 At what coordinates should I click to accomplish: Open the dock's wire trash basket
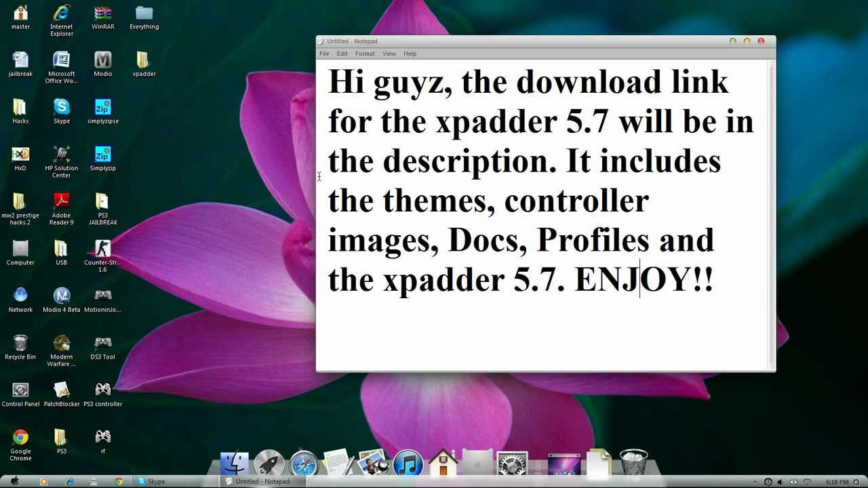click(x=634, y=463)
